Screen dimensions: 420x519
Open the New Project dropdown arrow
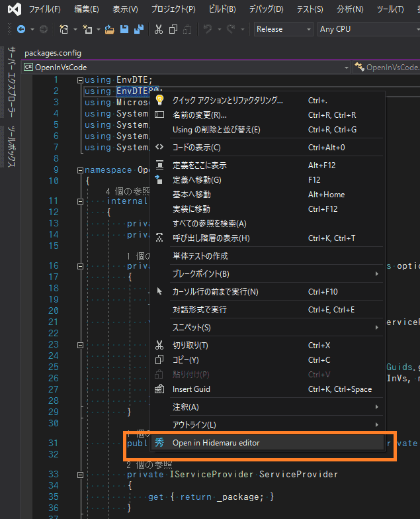click(75, 29)
